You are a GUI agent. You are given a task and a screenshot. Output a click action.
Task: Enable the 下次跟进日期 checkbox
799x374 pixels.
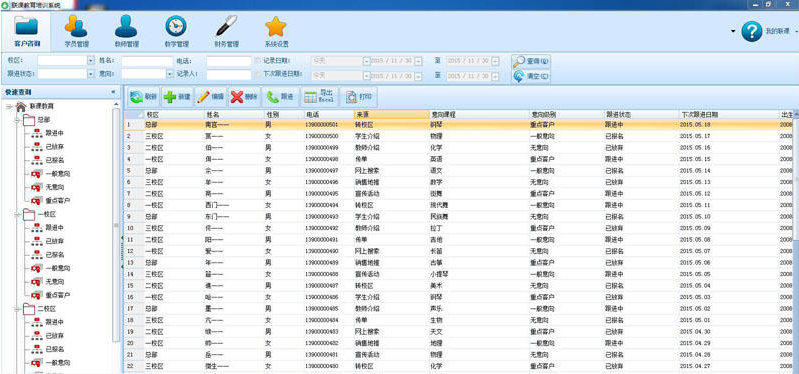tap(258, 74)
